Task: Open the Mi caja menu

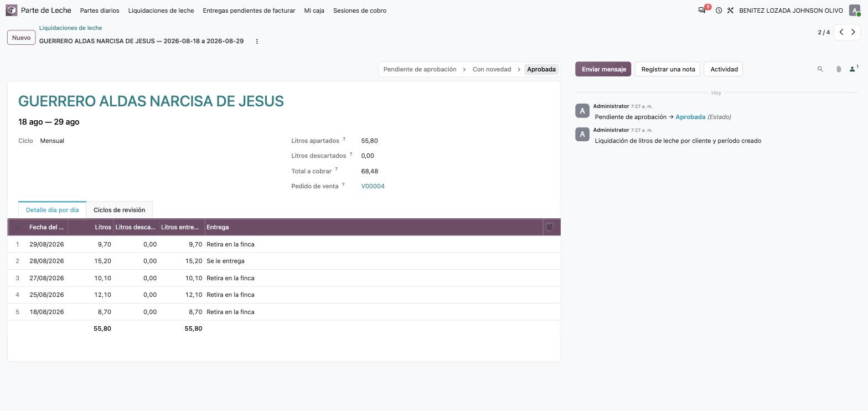Action: [x=314, y=11]
